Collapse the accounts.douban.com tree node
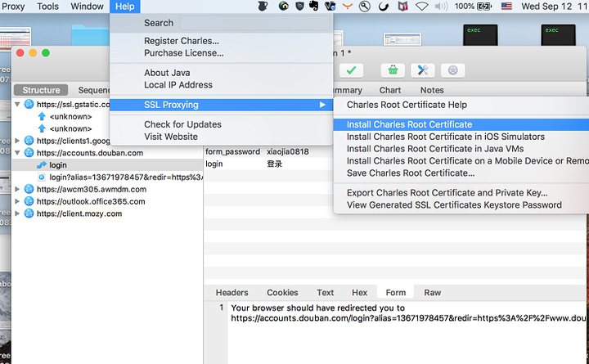The width and height of the screenshot is (589, 364). point(17,153)
